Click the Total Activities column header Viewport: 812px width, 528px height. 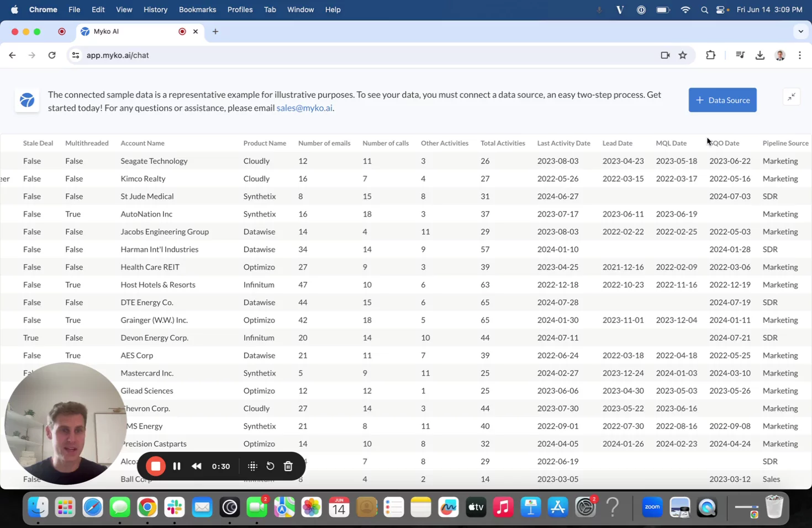[502, 143]
